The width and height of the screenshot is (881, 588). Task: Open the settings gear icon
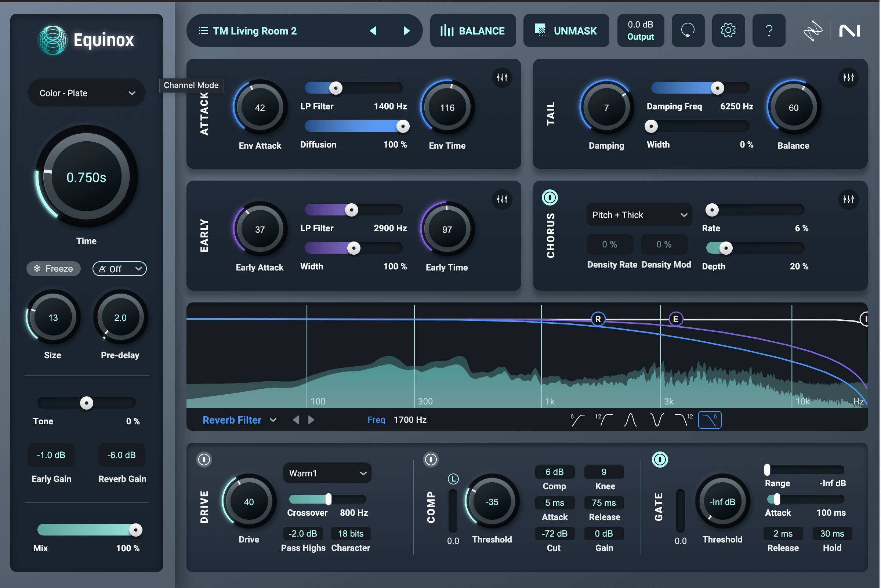pos(729,30)
